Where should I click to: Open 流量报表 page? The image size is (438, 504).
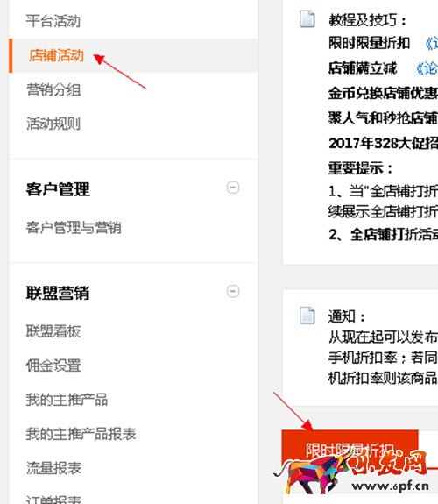(x=53, y=468)
